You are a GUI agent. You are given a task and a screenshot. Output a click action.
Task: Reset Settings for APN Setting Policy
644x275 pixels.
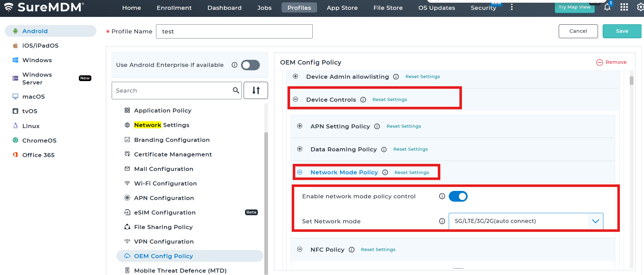tap(404, 126)
